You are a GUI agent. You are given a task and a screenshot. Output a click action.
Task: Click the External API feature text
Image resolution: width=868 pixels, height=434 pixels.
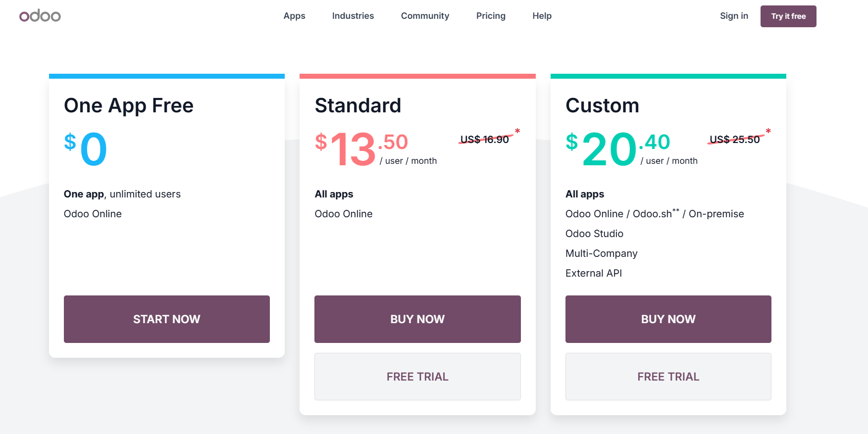tap(594, 273)
